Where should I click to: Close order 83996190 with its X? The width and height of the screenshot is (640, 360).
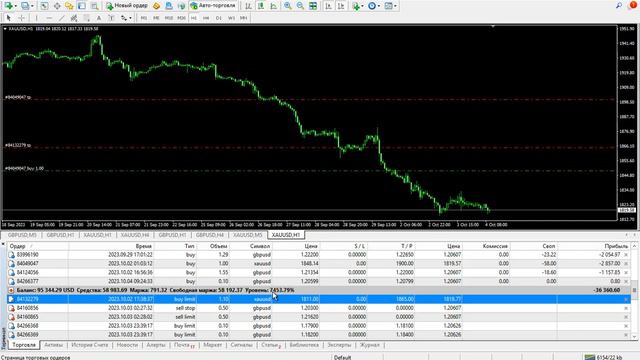(626, 255)
